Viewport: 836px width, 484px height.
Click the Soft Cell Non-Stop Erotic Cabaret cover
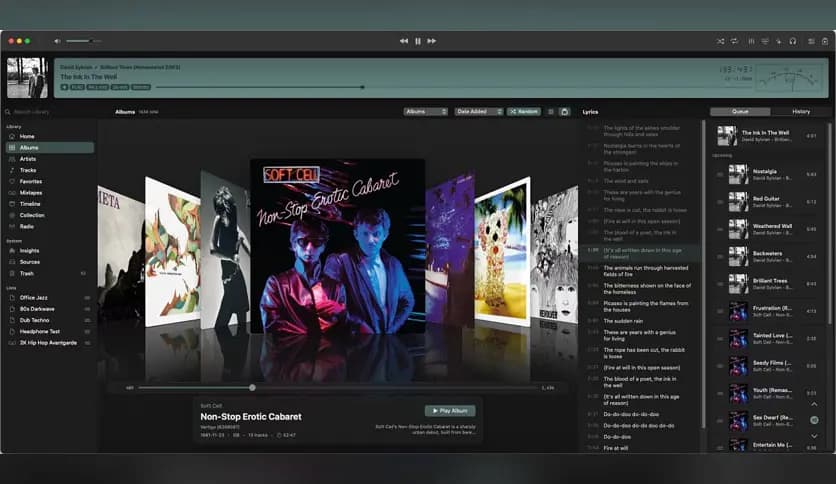tap(337, 246)
